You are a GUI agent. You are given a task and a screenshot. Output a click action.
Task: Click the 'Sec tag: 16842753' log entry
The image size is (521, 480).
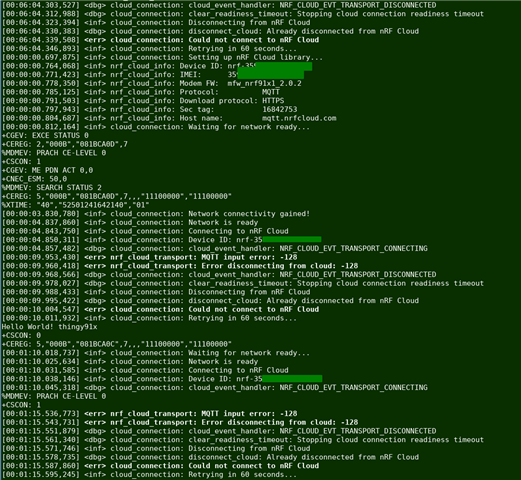coord(149,109)
